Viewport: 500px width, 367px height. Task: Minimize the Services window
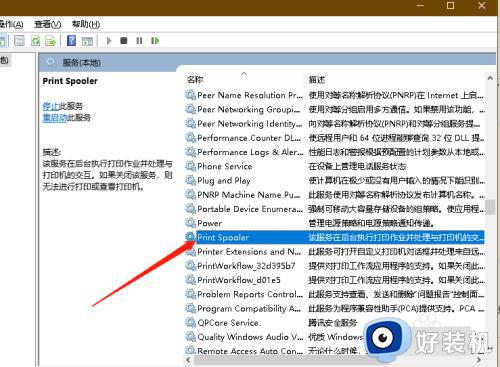(x=420, y=6)
